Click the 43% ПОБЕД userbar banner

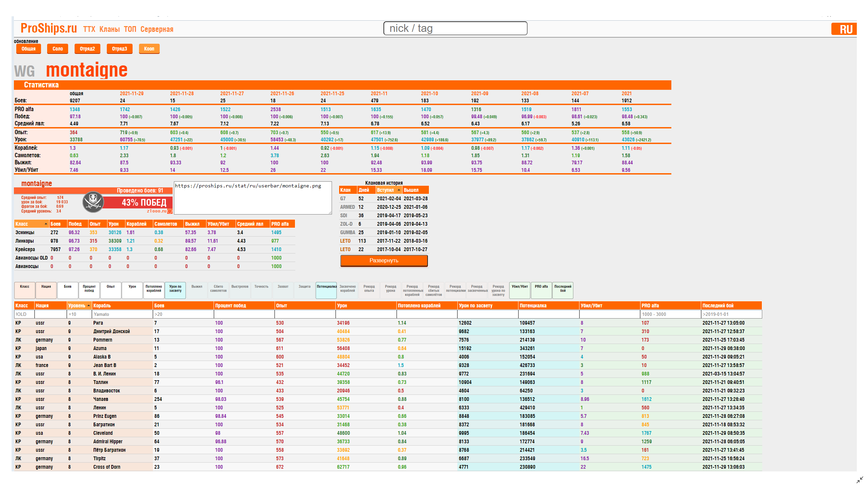[138, 202]
